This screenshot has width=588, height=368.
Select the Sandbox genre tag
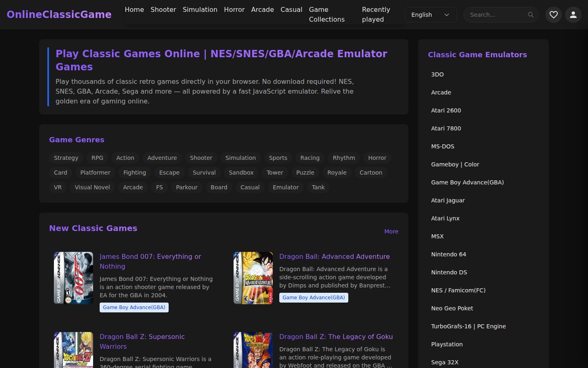[241, 173]
